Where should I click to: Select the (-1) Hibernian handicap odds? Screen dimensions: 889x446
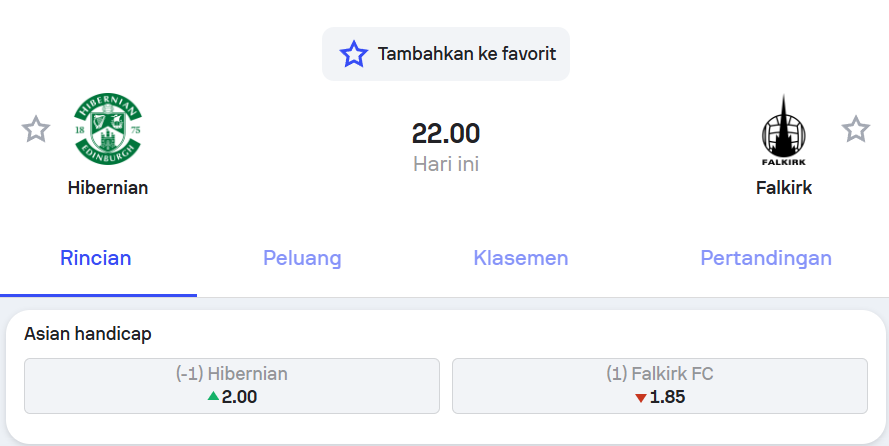232,386
